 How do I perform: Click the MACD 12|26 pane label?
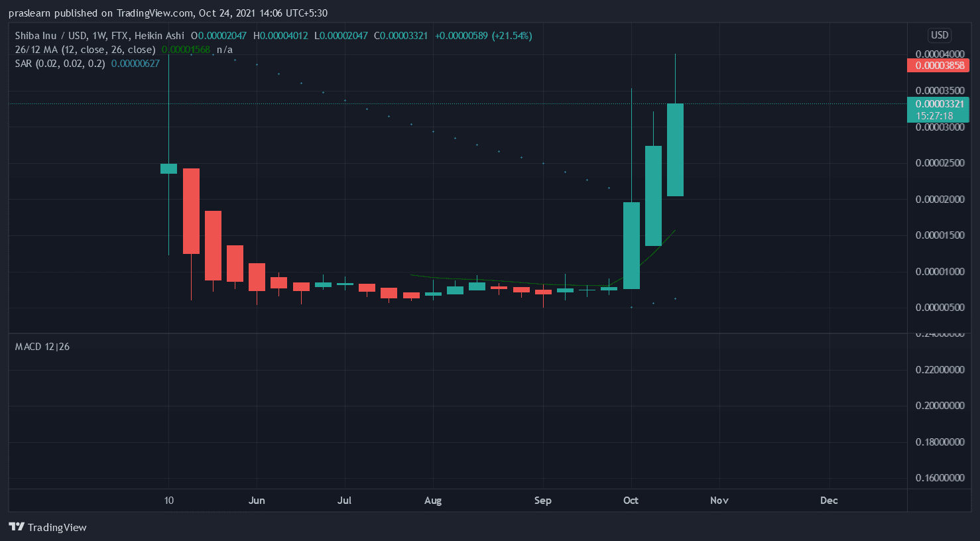pyautogui.click(x=42, y=347)
